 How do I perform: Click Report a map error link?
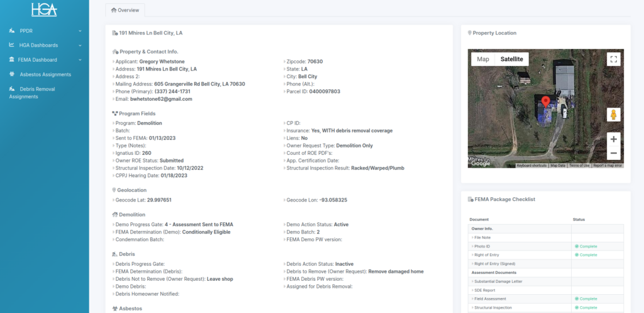pos(608,166)
